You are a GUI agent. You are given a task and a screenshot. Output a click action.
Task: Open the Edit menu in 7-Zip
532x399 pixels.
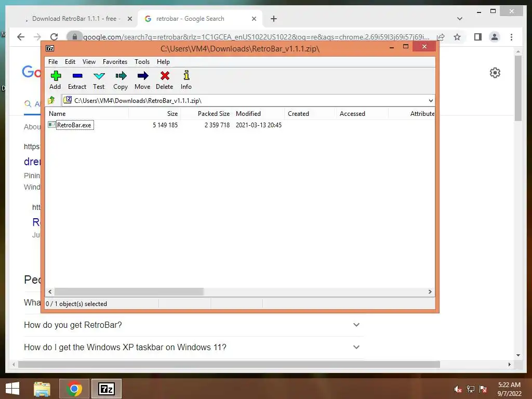click(70, 62)
